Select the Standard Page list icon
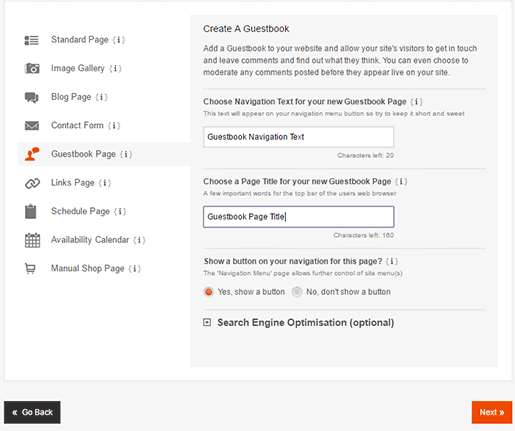 32,40
